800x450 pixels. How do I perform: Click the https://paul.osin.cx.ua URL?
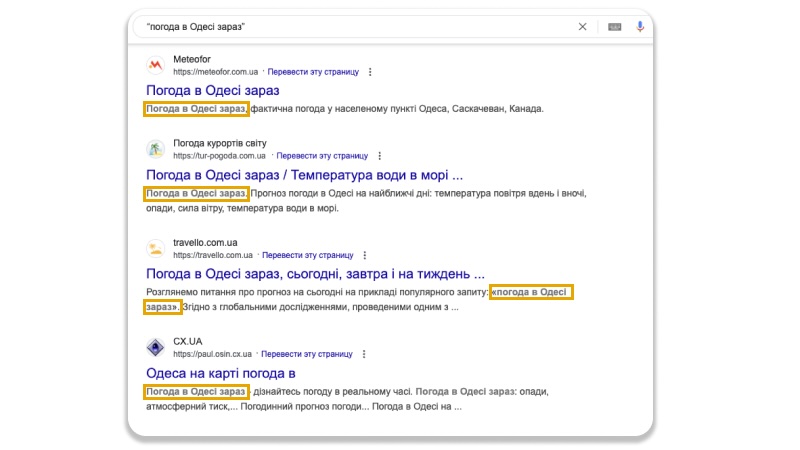click(212, 354)
